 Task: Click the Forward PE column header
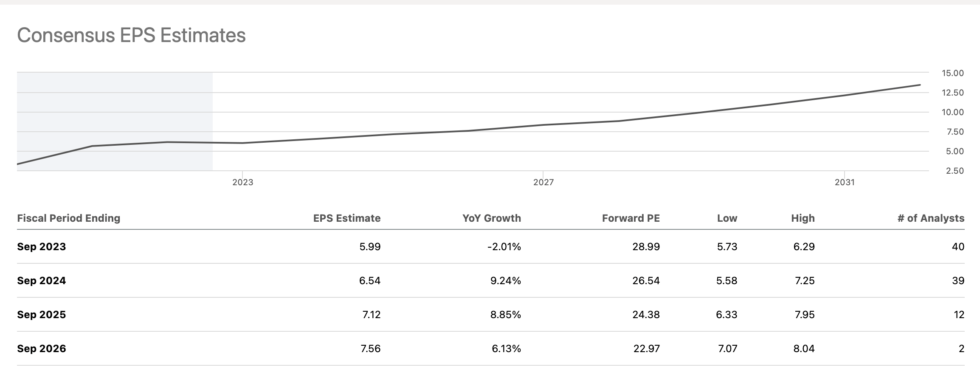tap(631, 218)
